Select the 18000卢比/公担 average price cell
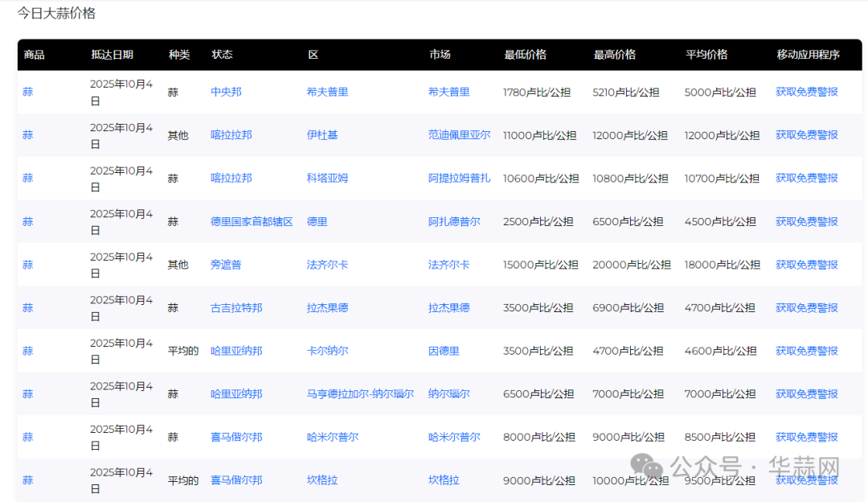The height and width of the screenshot is (502, 868). 723,265
